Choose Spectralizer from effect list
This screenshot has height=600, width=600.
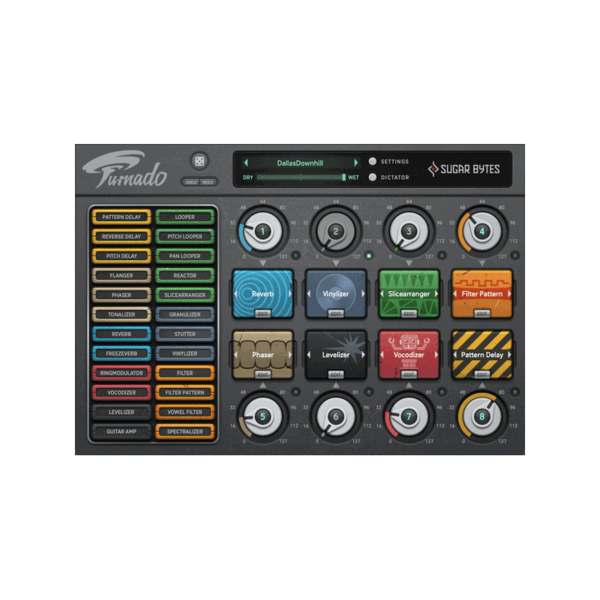click(185, 432)
